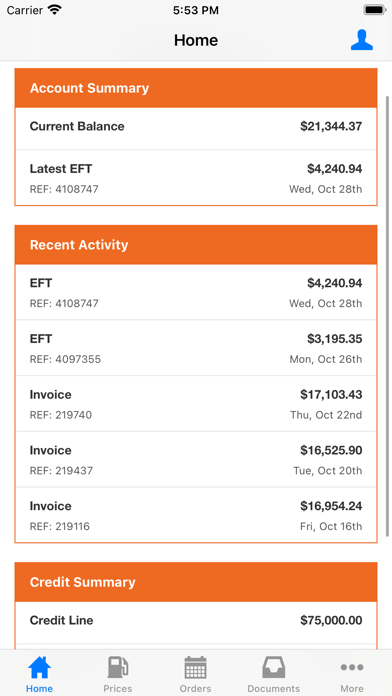Open the More ellipsis icon
392x696 pixels.
(352, 667)
